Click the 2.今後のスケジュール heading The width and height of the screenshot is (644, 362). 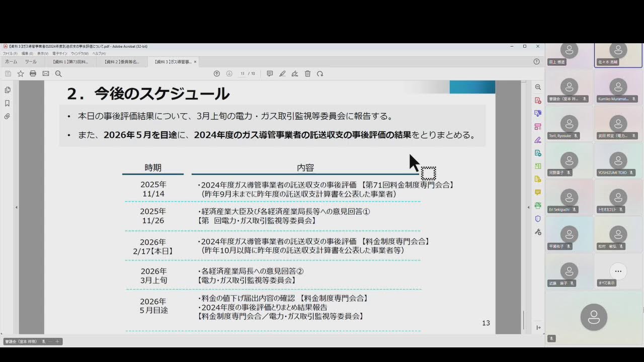(148, 94)
